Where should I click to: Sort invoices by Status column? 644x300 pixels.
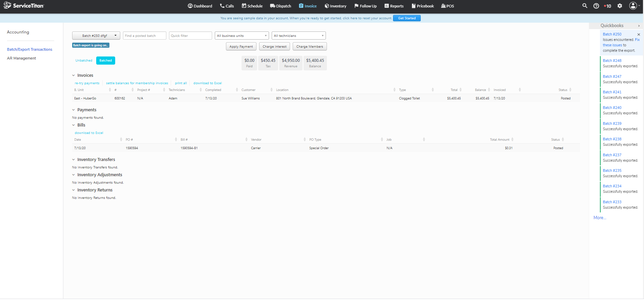coord(570,90)
